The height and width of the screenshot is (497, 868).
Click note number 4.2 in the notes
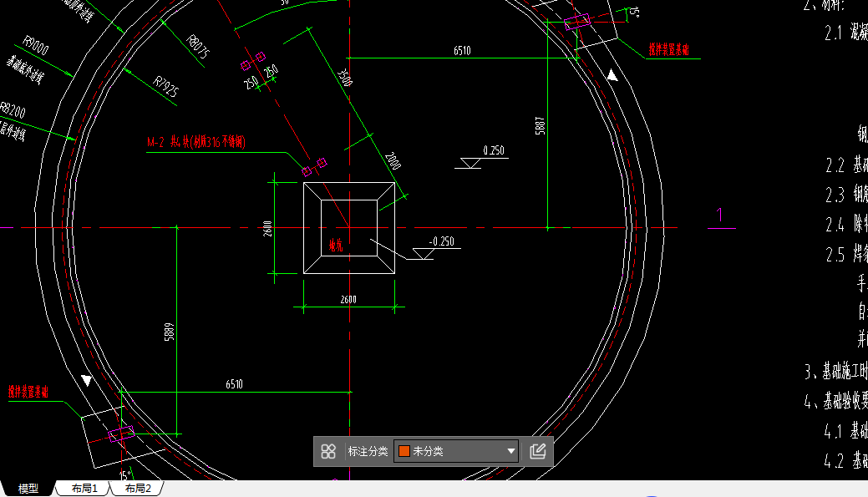(x=834, y=461)
